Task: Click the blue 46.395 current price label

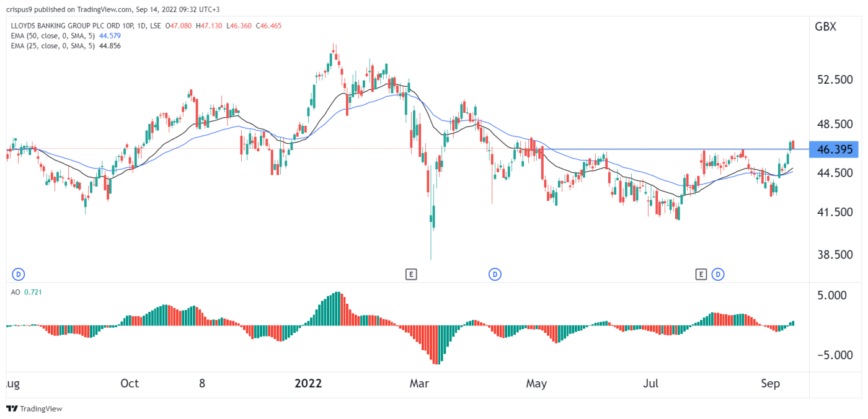Action: [x=834, y=149]
